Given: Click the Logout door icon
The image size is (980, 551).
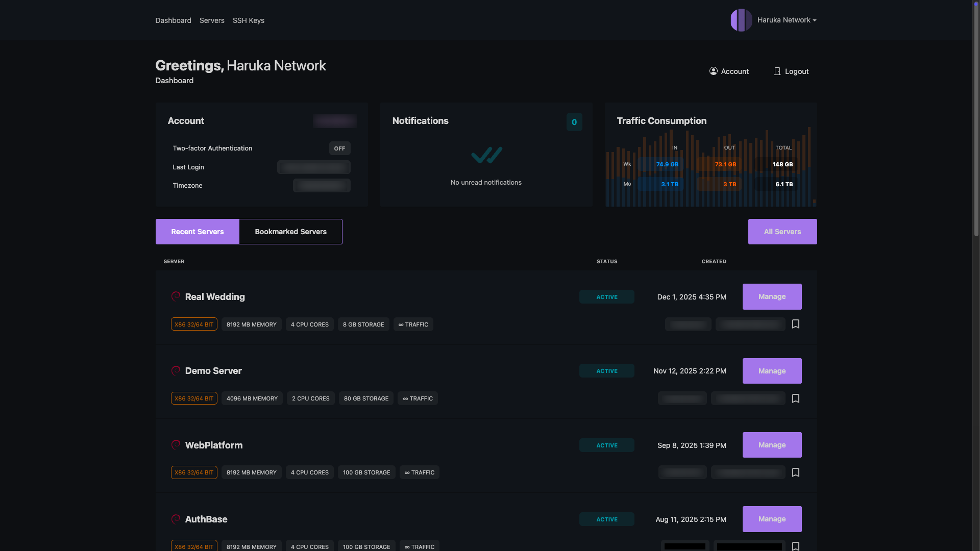Looking at the screenshot, I should point(777,71).
